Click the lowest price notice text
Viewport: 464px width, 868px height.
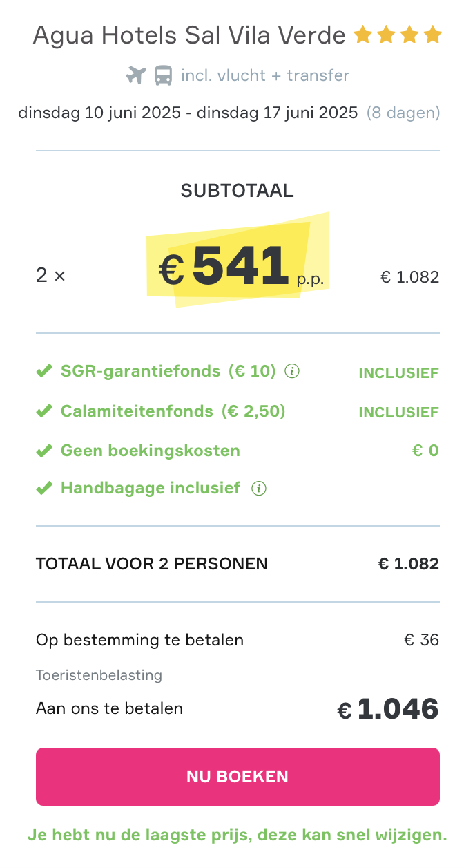(238, 835)
